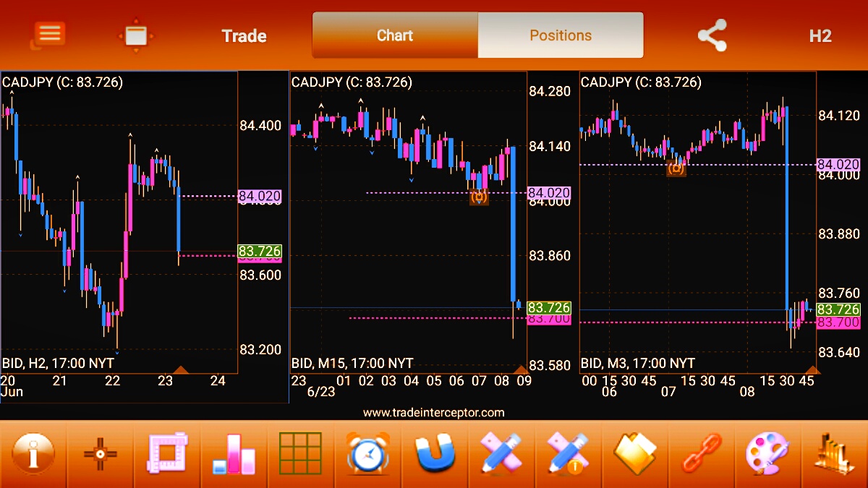Open the indicators chart icon

click(834, 455)
